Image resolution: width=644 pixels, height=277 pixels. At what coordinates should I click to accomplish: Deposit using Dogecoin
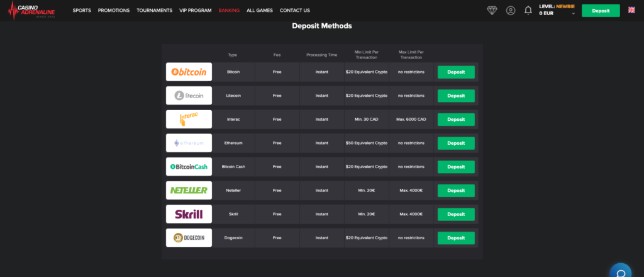click(x=456, y=238)
